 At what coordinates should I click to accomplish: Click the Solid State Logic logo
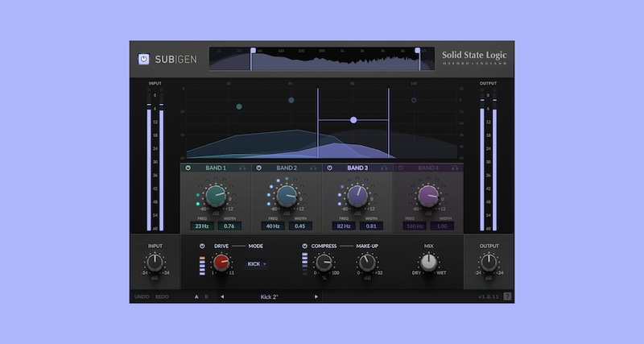point(474,57)
